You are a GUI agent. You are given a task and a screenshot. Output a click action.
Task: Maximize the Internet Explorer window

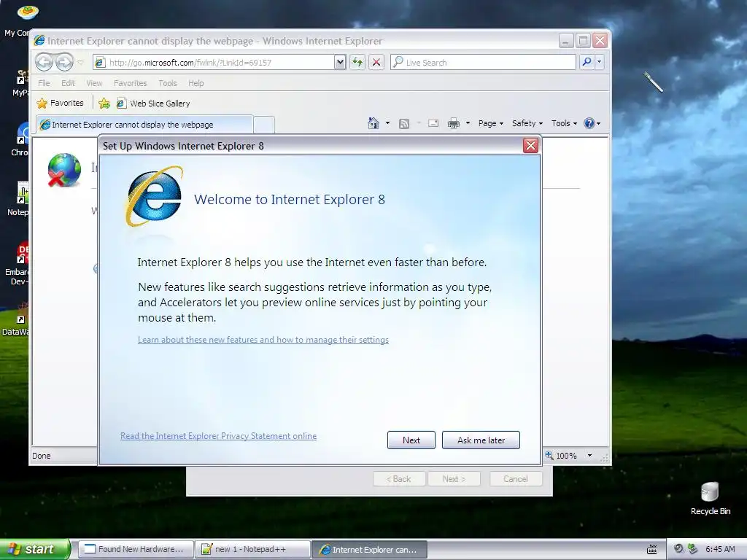point(583,41)
